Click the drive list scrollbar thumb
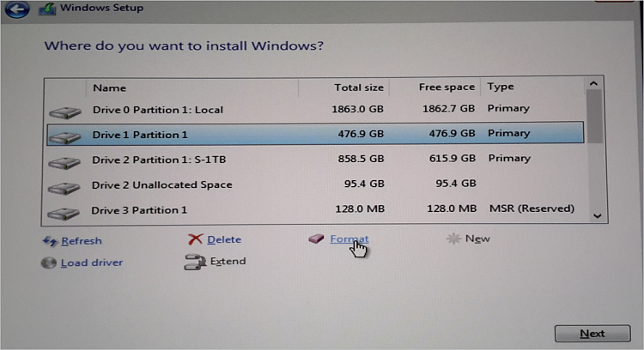The image size is (644, 350). 595,117
